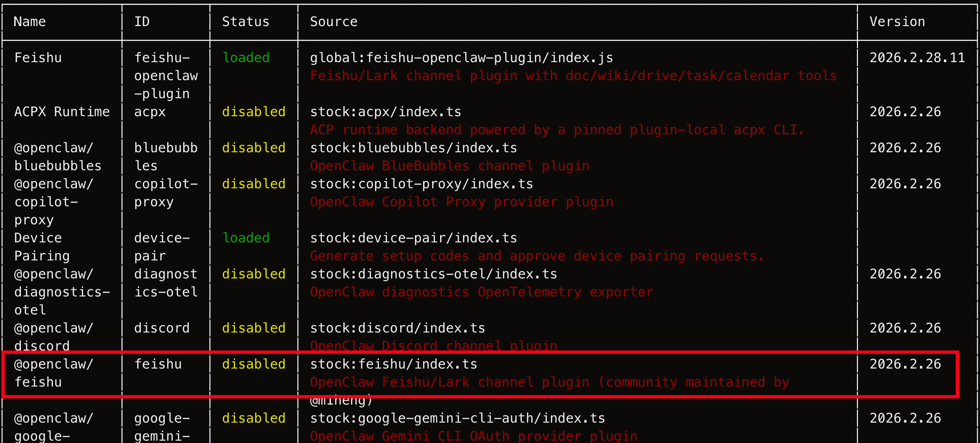Click the stock:acpx/index.ts source path
The height and width of the screenshot is (443, 980).
pyautogui.click(x=385, y=112)
